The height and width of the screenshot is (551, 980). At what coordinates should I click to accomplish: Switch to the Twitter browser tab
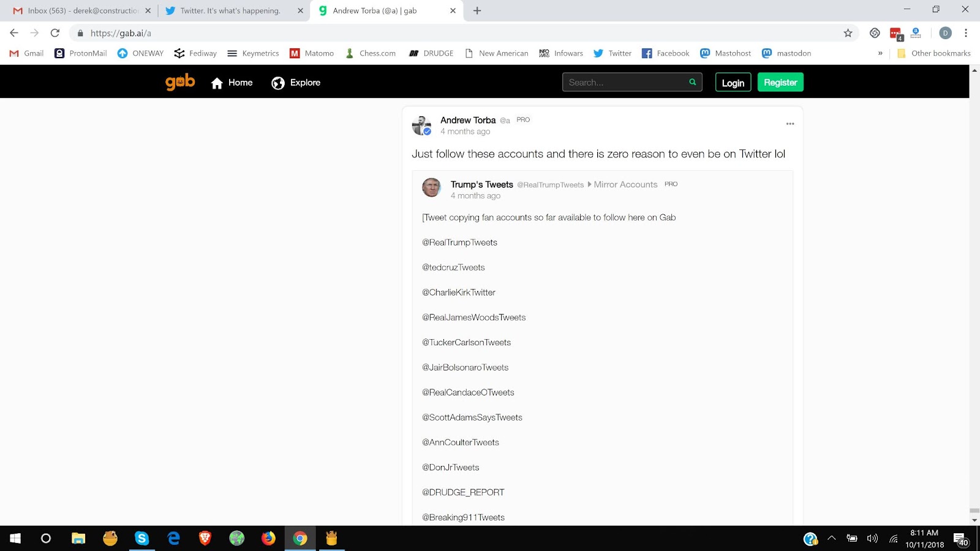(230, 10)
